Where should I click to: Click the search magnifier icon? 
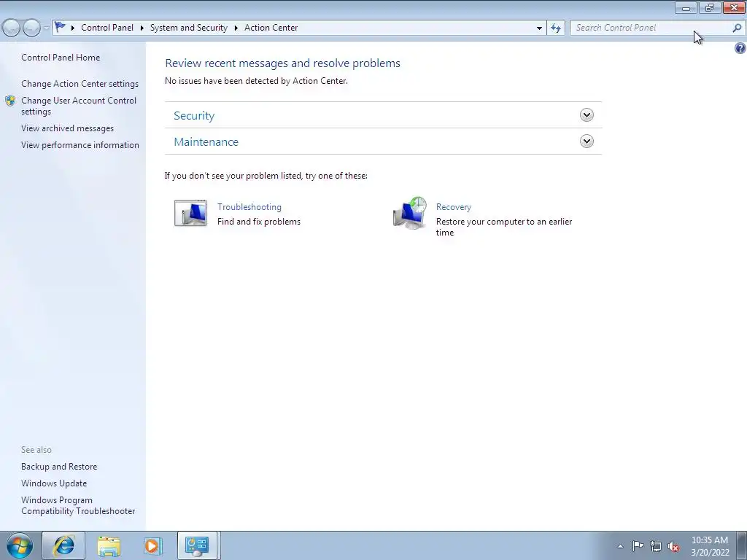[x=737, y=28]
